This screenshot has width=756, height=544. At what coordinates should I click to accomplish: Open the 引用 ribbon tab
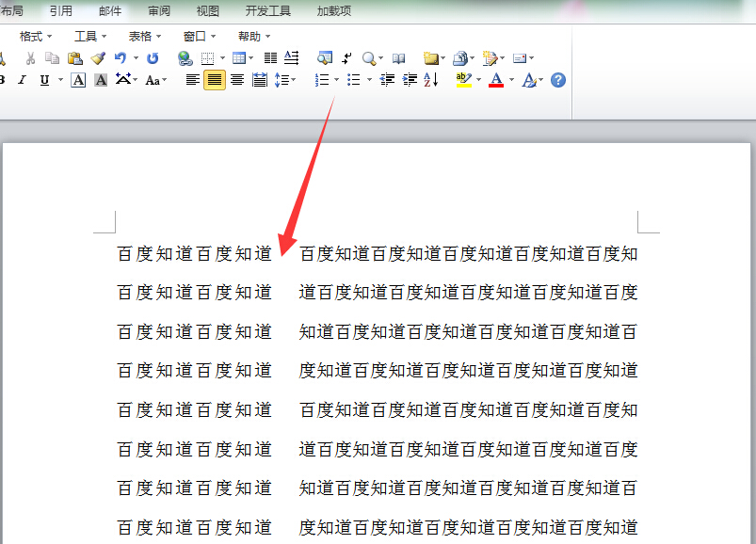(61, 10)
